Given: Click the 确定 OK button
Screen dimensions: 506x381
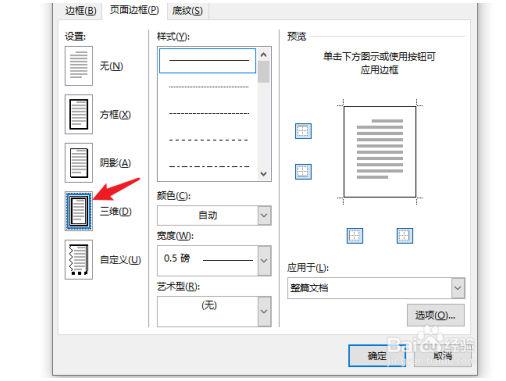Looking at the screenshot, I should pos(377,356).
